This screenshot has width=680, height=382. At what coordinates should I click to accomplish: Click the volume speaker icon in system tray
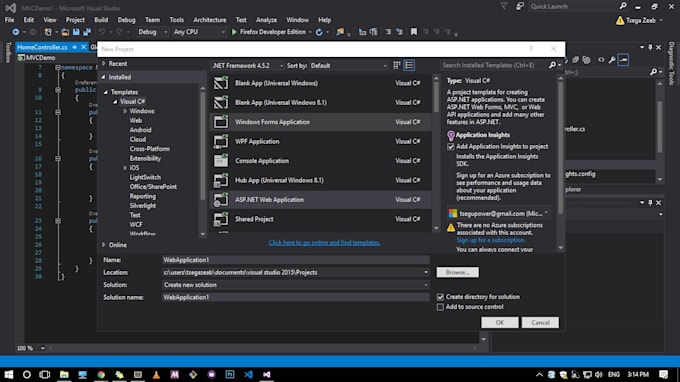point(599,375)
